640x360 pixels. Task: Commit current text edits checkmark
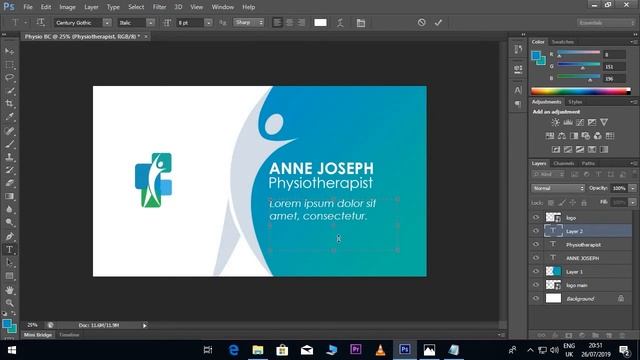point(438,22)
